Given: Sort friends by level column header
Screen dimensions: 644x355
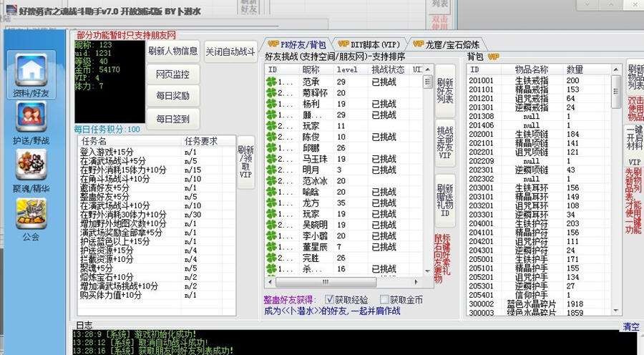Looking at the screenshot, I should (351, 69).
